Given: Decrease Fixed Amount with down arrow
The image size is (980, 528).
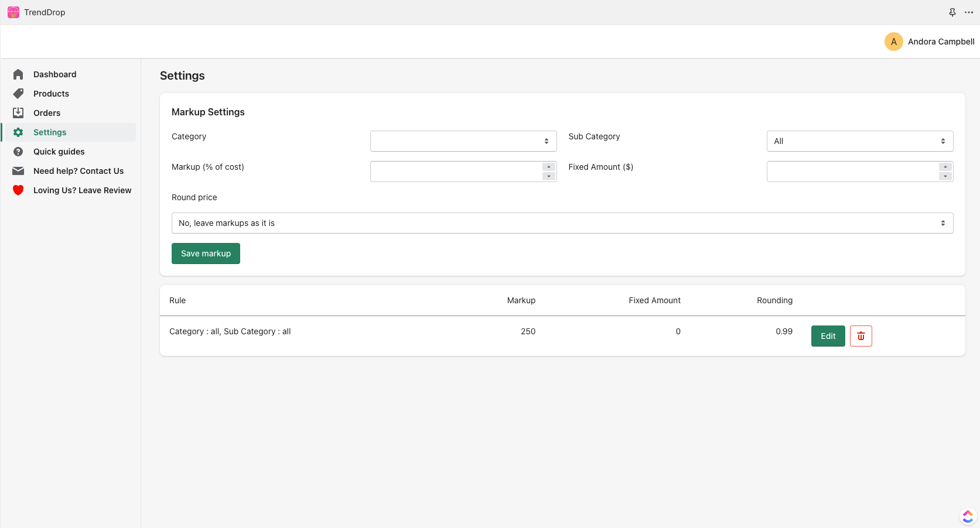Looking at the screenshot, I should (x=945, y=176).
